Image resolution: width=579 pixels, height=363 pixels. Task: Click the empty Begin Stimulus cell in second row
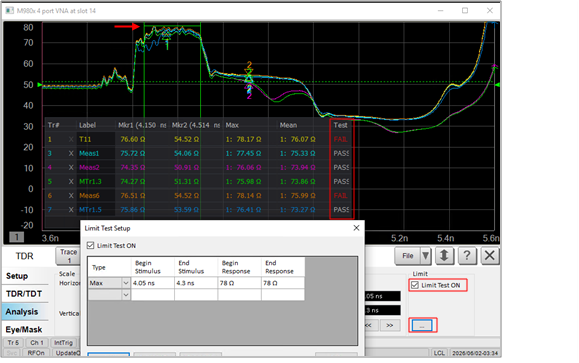click(x=153, y=295)
